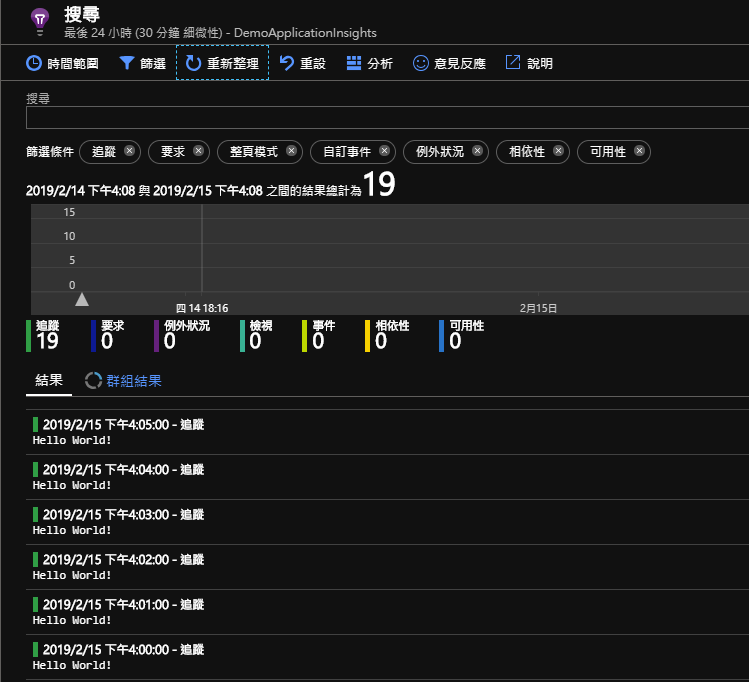Click the triangle marker on chart timeline
This screenshot has height=682, width=749.
coord(82,299)
